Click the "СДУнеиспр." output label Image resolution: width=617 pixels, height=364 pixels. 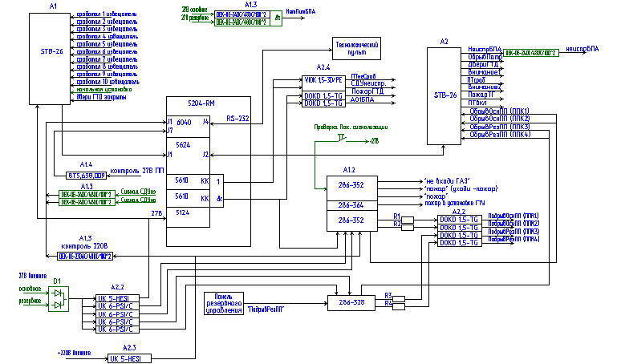click(x=368, y=83)
